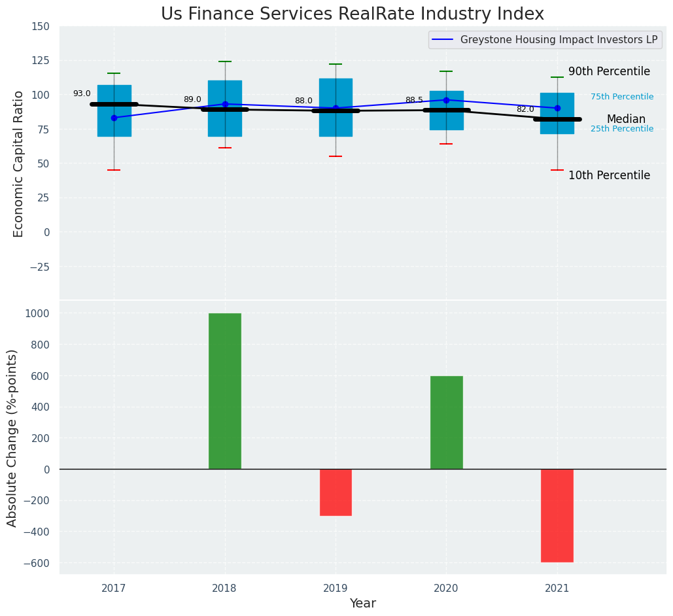Click the green 2018 absolute change bar
673x616 pixels.
coord(225,391)
